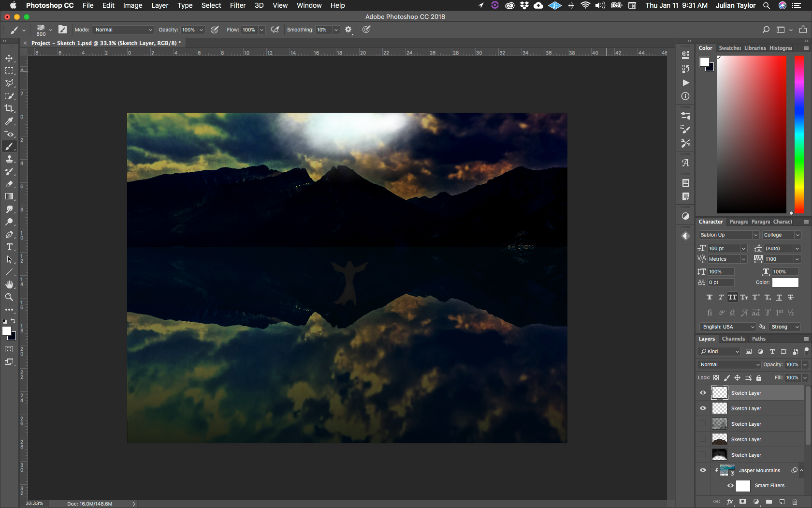Toggle Lock transparent pixels

click(x=716, y=378)
